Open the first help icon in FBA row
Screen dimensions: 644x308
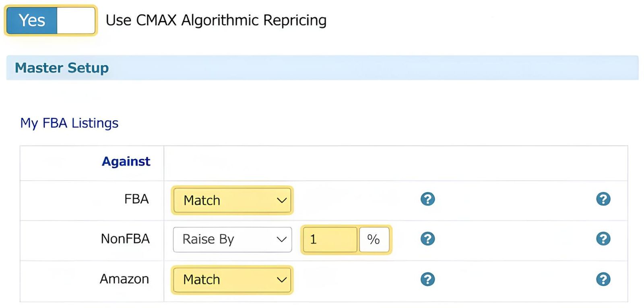pos(427,199)
